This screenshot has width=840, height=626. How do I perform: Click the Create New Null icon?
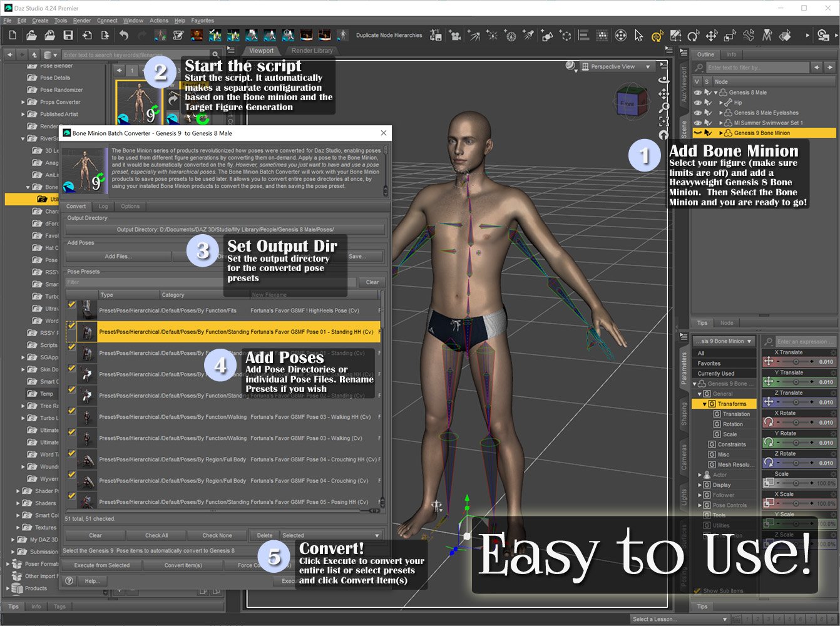pyautogui.click(x=565, y=36)
